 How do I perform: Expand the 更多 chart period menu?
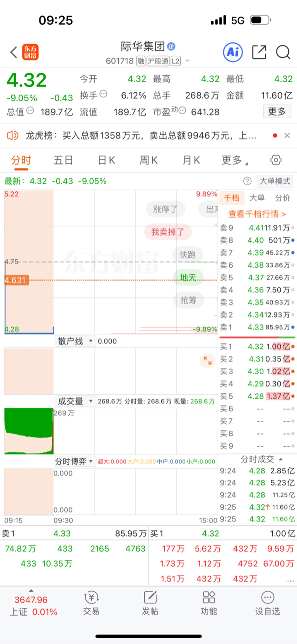[234, 160]
